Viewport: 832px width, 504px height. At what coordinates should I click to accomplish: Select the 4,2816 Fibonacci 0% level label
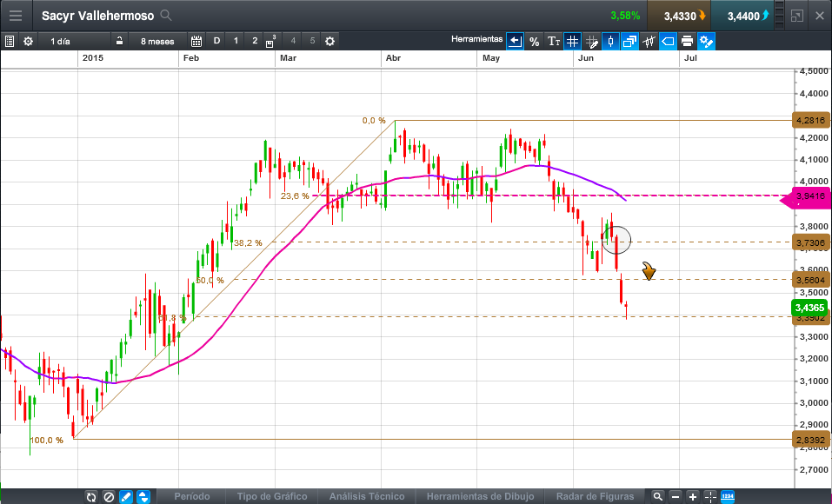click(x=810, y=121)
